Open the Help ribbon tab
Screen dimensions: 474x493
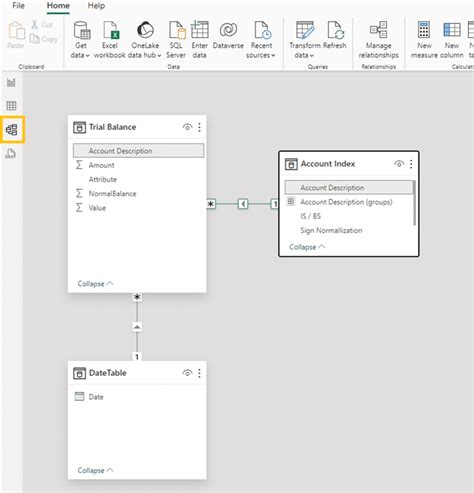[x=96, y=6]
